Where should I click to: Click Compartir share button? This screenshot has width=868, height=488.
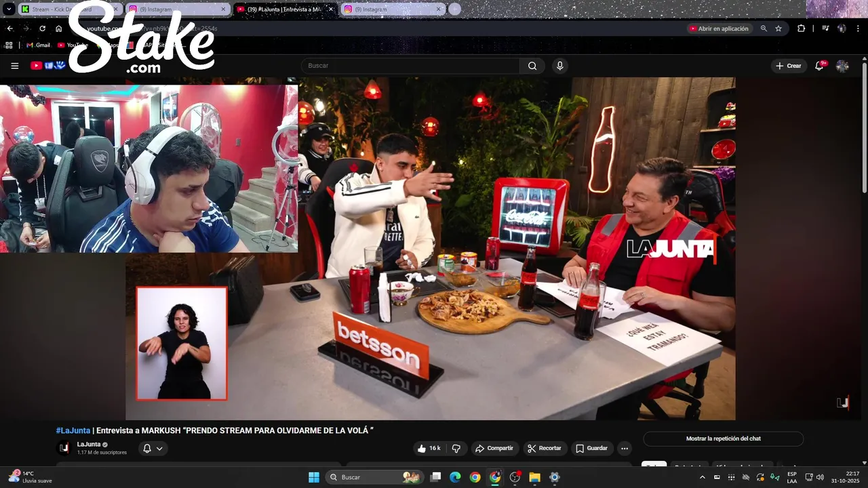pyautogui.click(x=494, y=448)
